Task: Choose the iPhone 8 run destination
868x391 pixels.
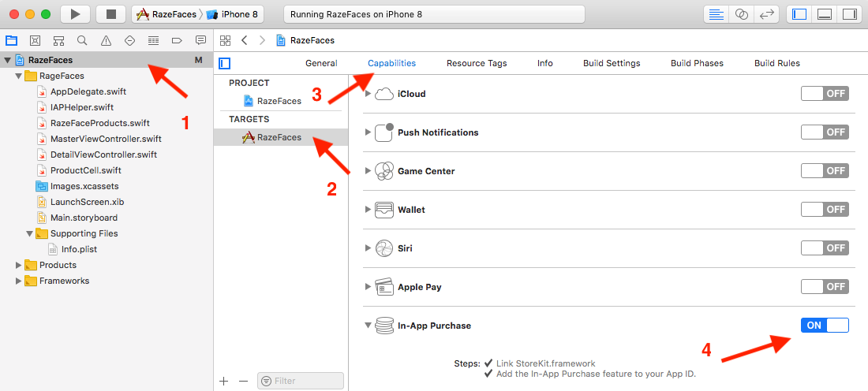Action: point(233,14)
